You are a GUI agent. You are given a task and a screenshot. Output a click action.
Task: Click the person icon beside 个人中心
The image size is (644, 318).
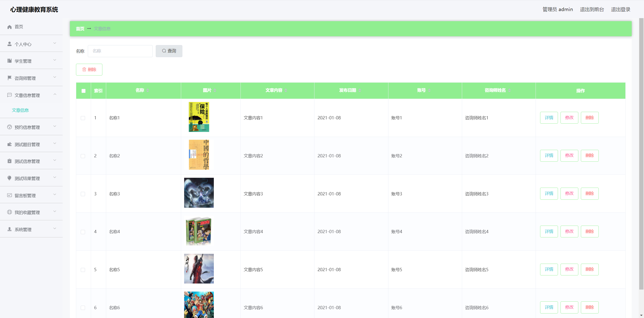[10, 44]
